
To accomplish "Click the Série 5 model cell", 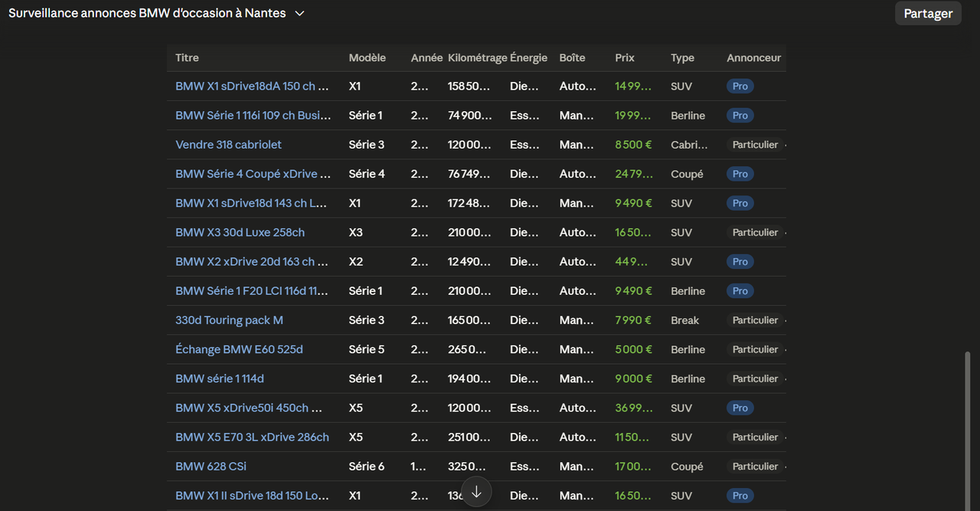I will (367, 349).
